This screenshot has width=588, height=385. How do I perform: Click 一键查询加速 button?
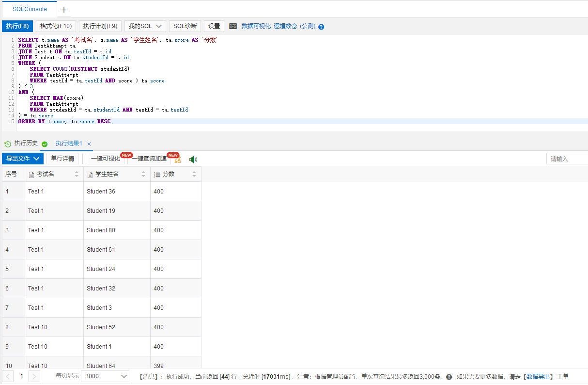pos(149,159)
